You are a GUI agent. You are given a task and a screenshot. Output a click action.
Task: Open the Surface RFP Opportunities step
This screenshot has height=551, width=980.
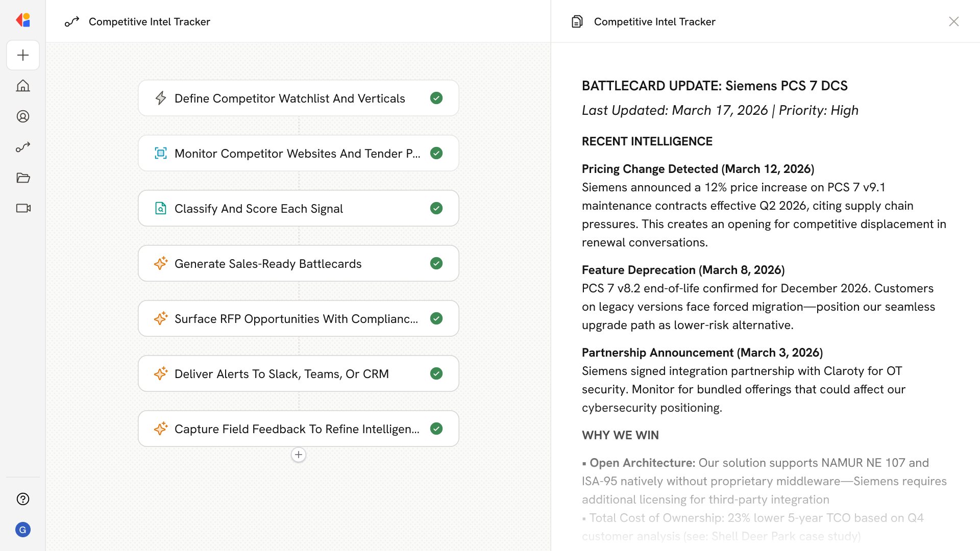click(296, 318)
